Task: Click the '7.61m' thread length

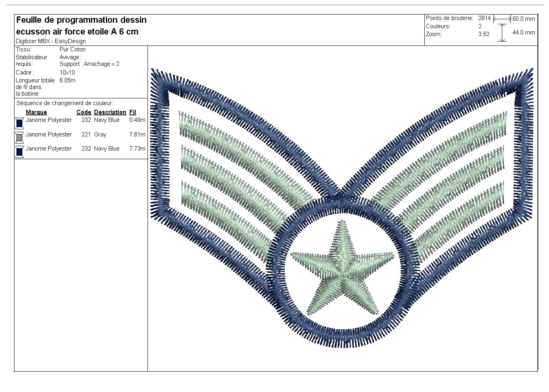Action: click(x=137, y=134)
